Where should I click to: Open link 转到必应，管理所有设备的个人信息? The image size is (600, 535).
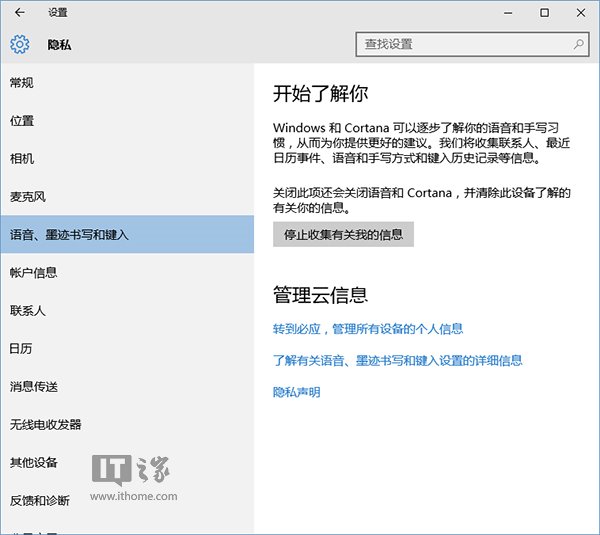pyautogui.click(x=368, y=329)
